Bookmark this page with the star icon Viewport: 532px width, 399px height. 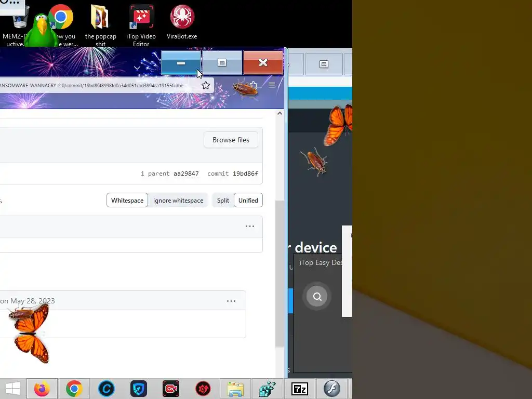pos(206,86)
